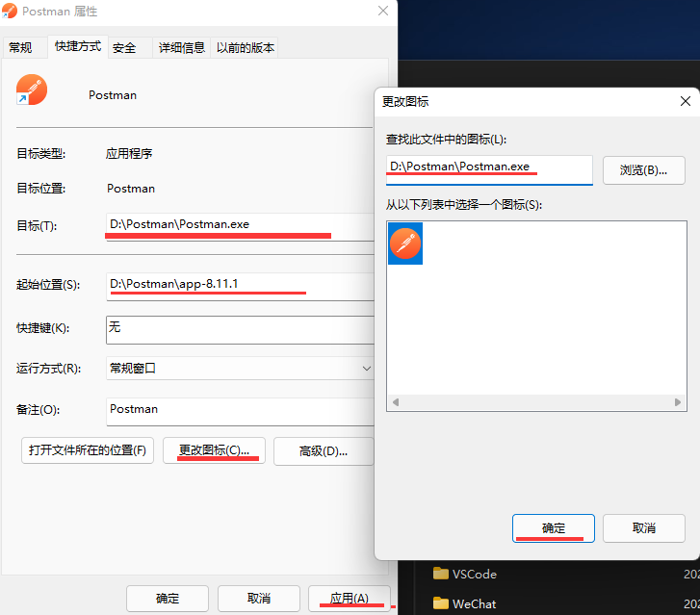Viewport: 700px width, 615px height.
Task: Click the 从以下列表中选择一个图标(S) label
Action: [464, 205]
